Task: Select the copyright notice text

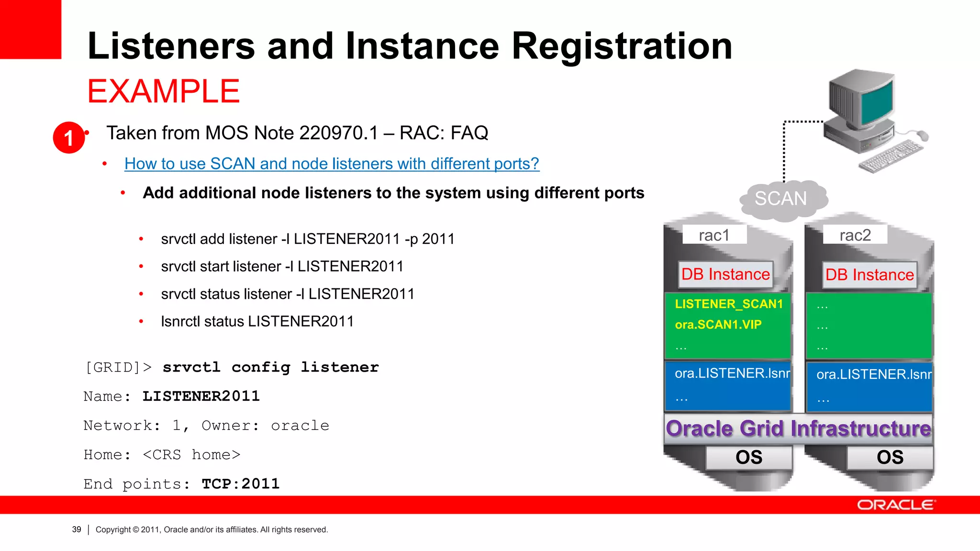Action: pos(212,529)
